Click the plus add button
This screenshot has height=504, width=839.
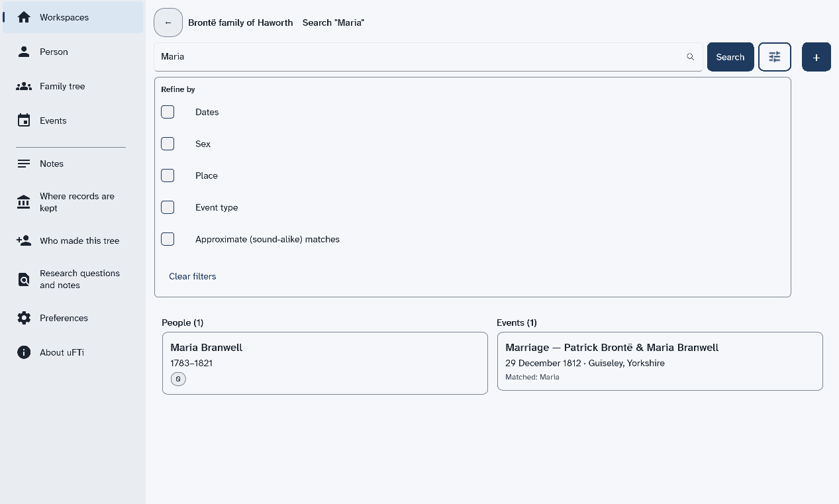pos(816,57)
